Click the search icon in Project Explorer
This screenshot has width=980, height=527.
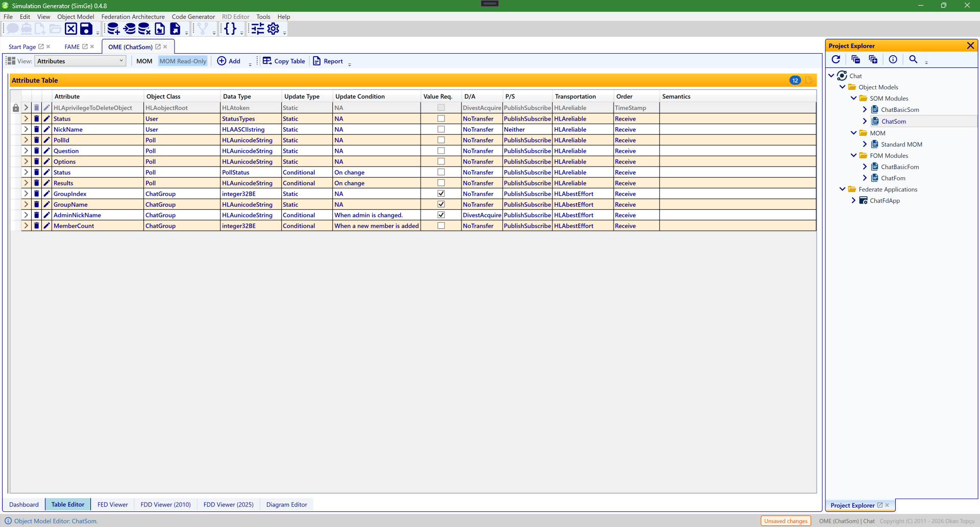[913, 59]
